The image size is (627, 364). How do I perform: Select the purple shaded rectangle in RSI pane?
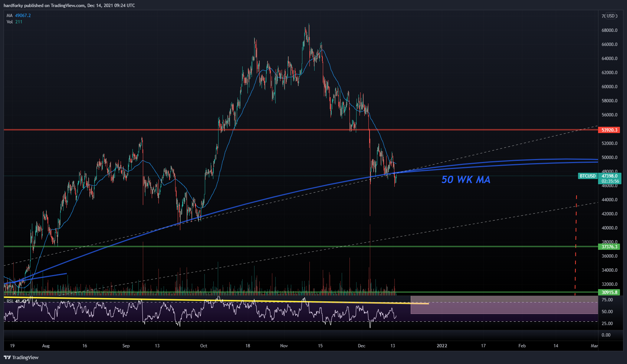click(504, 305)
